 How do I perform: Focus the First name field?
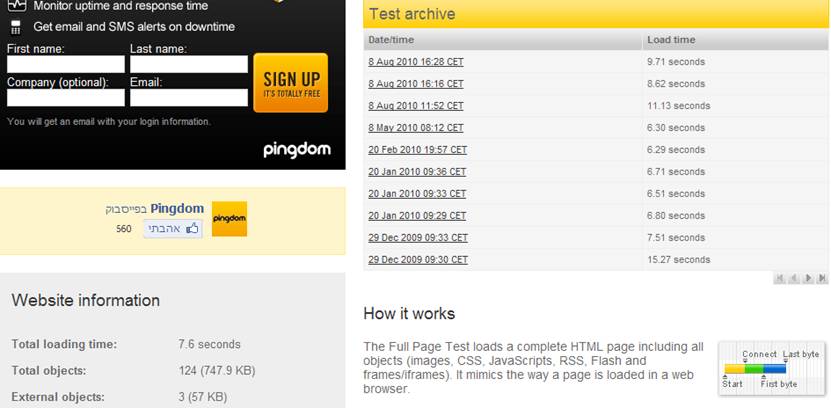click(x=66, y=64)
